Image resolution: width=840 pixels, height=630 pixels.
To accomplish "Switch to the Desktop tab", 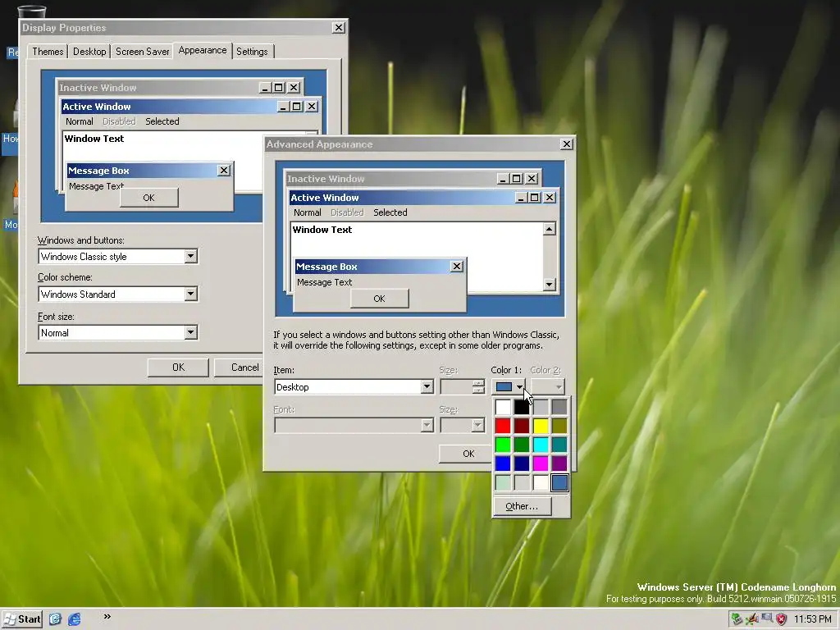I will [89, 52].
